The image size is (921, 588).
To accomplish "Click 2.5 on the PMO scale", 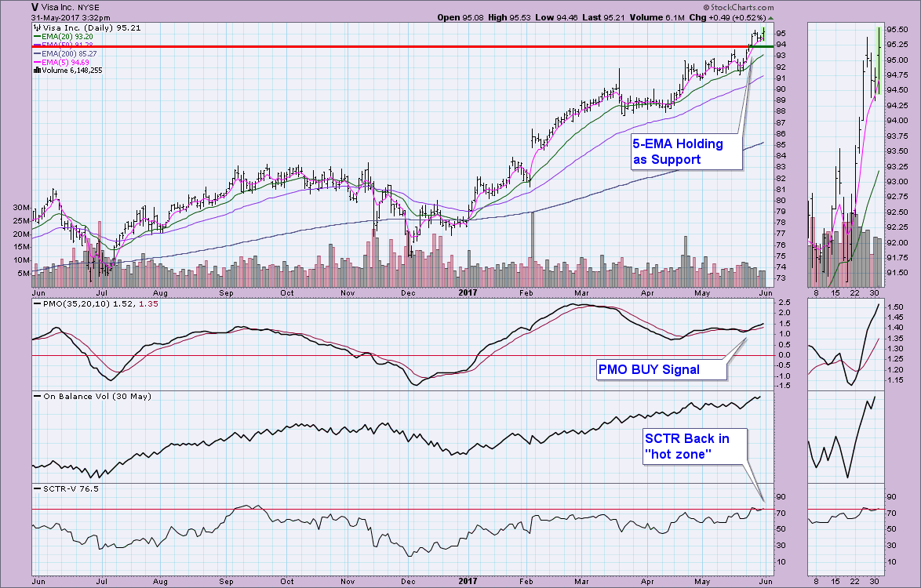I will 784,302.
